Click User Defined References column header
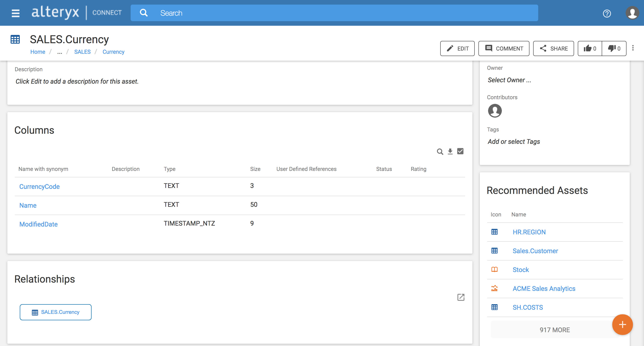644x346 pixels. click(306, 169)
